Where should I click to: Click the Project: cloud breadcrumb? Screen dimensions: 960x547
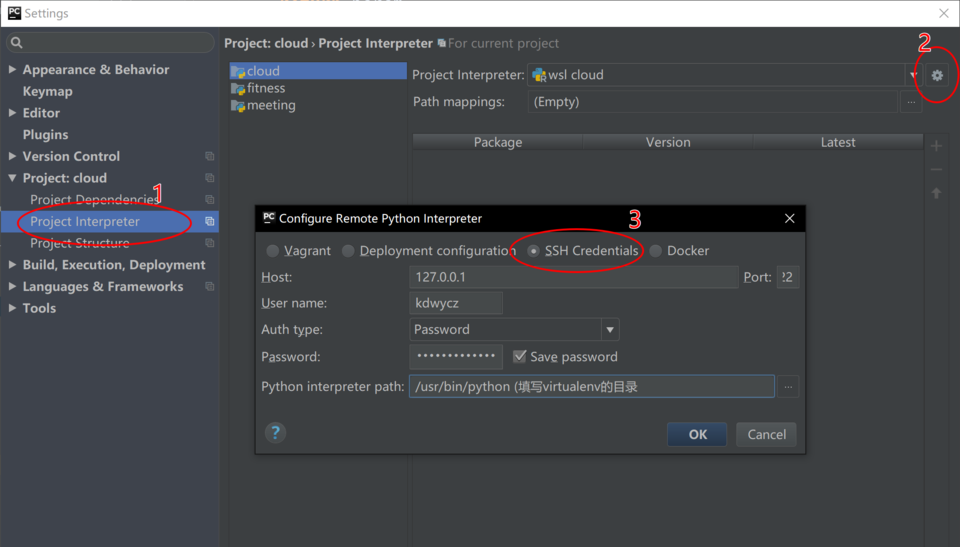pyautogui.click(x=266, y=43)
